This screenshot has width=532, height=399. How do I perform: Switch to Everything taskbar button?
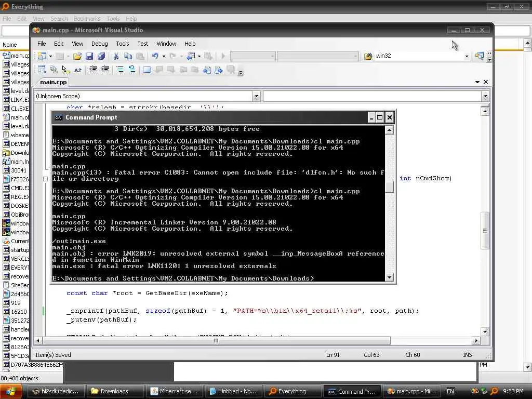(293, 391)
